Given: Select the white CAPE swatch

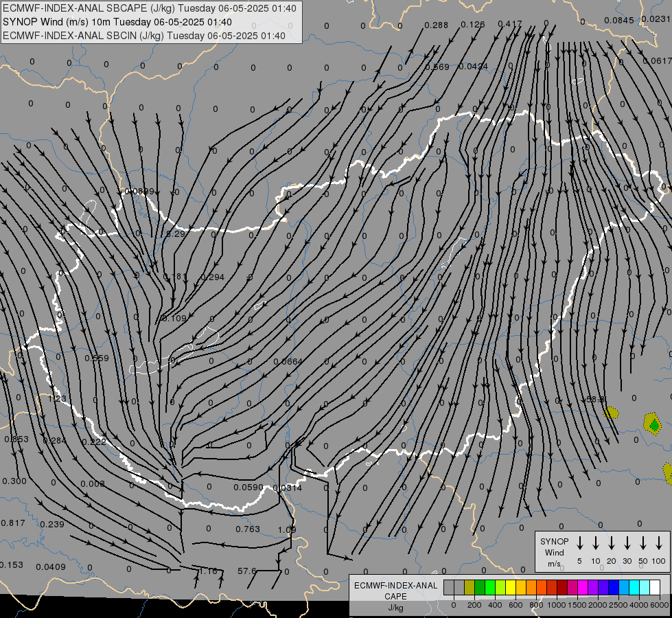Looking at the screenshot, I should click(x=655, y=588).
